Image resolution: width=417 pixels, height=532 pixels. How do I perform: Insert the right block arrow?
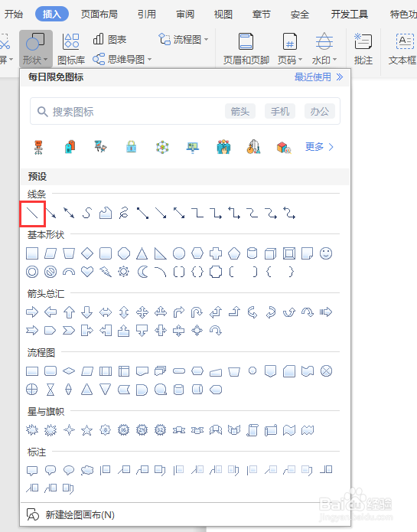(x=32, y=312)
